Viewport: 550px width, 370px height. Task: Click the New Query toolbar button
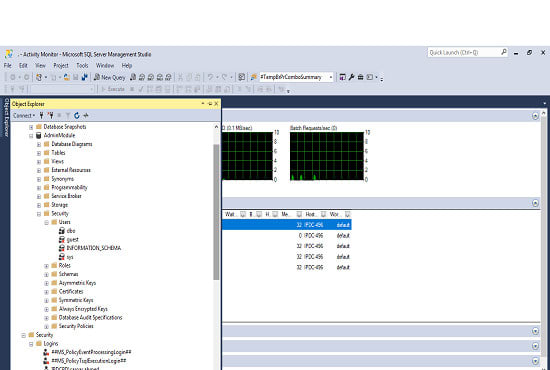click(109, 78)
